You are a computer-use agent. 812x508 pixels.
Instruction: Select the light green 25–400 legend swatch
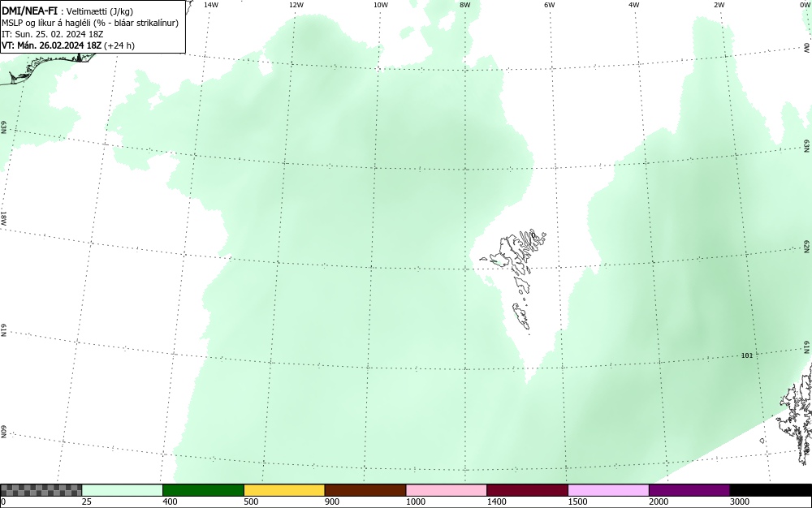[123, 490]
